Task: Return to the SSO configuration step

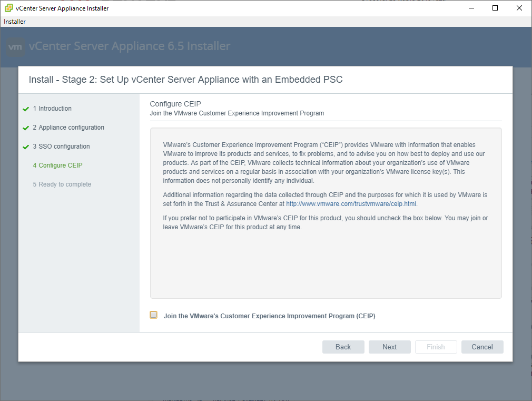Action: 61,146
